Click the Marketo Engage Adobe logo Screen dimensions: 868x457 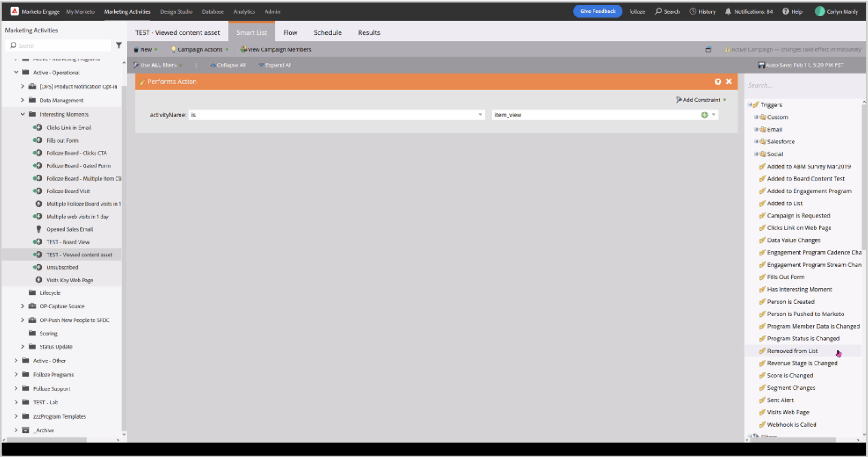(x=15, y=11)
